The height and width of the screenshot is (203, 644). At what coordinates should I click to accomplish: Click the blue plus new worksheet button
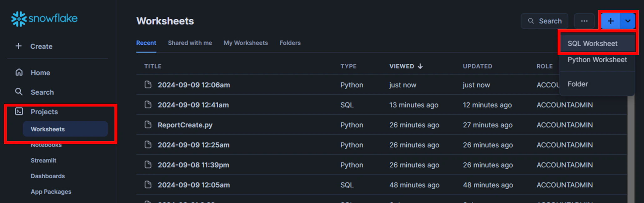point(611,21)
